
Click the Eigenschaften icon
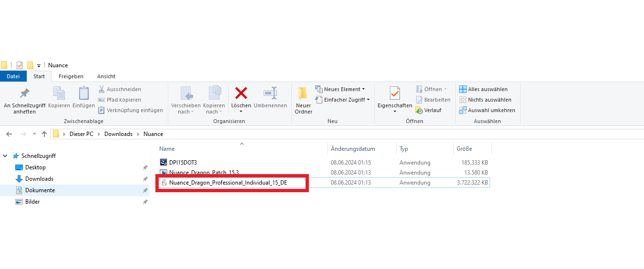(x=395, y=93)
